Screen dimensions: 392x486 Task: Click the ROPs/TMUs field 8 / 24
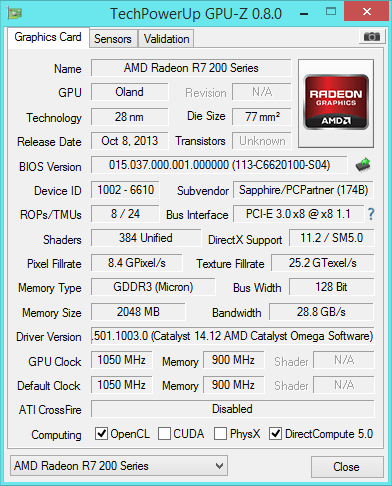[x=125, y=214]
